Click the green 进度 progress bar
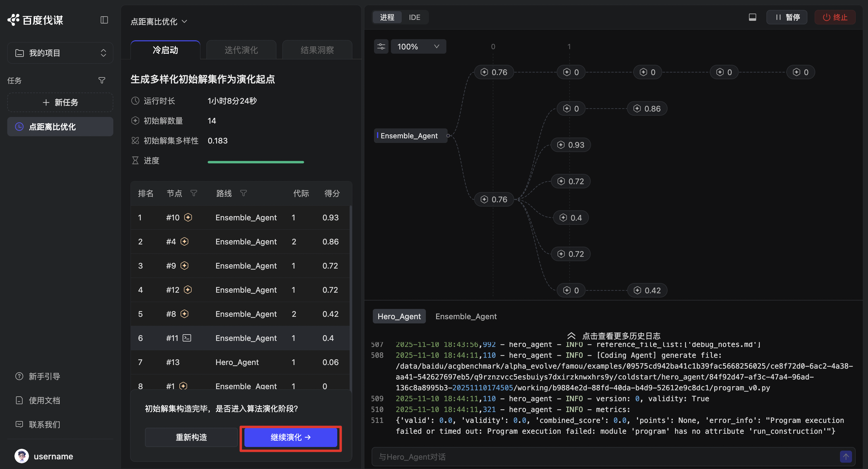The image size is (868, 469). [256, 162]
